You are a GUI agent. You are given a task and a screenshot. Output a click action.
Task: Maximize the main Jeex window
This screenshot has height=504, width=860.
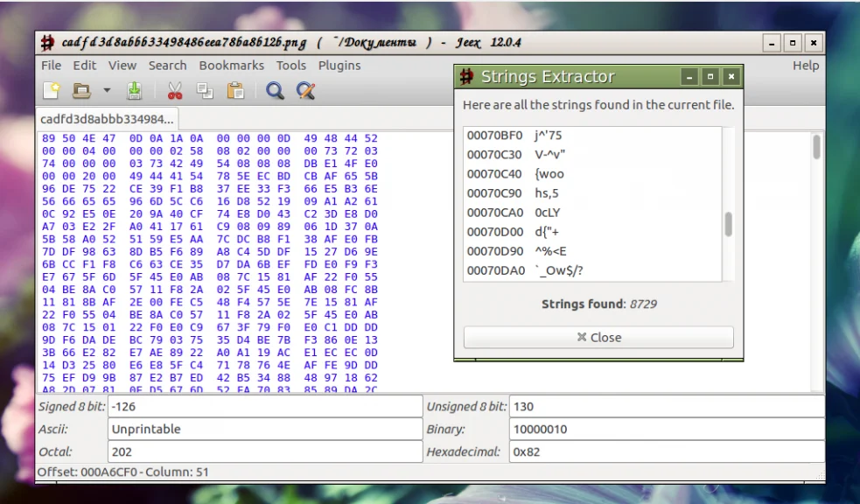pyautogui.click(x=793, y=43)
